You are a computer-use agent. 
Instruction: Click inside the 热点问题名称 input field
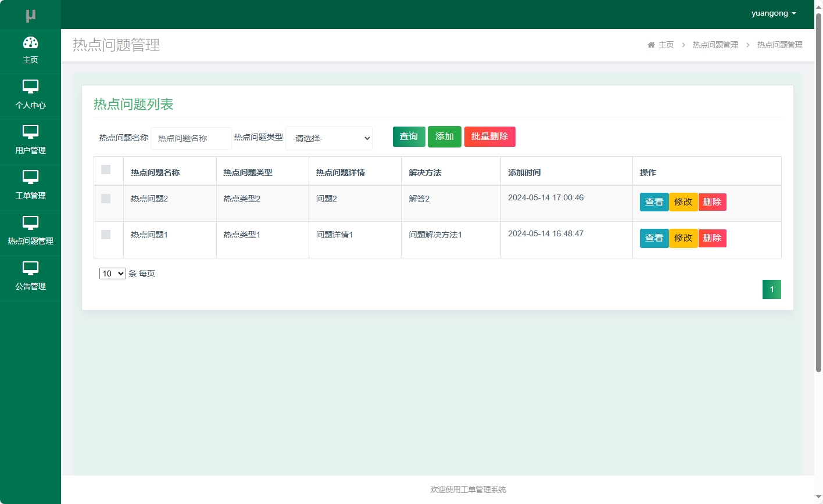[191, 138]
